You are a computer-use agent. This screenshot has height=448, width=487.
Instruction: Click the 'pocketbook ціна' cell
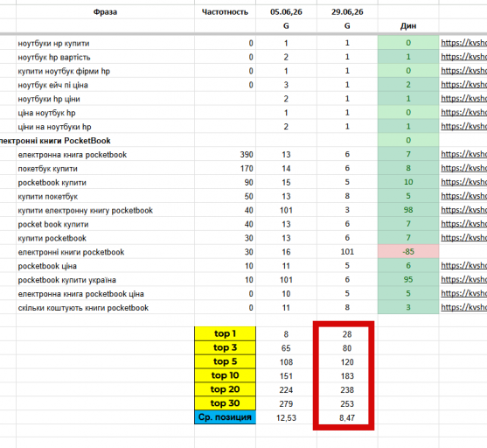click(x=105, y=266)
